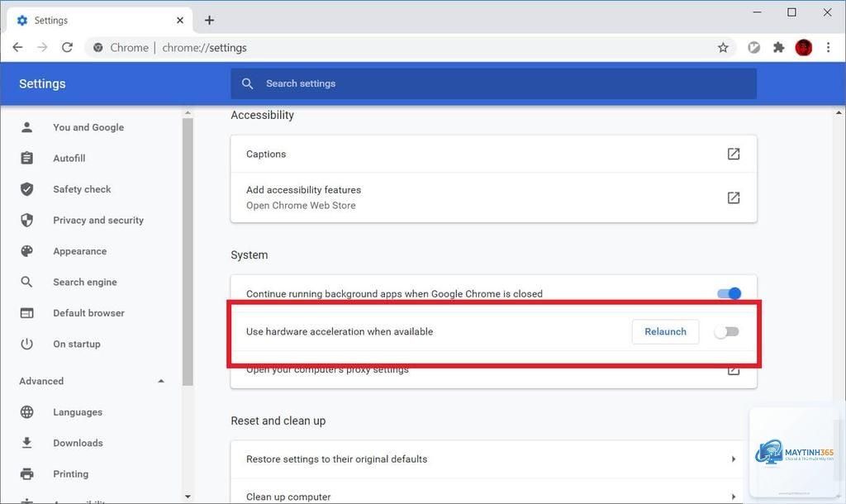Image resolution: width=846 pixels, height=504 pixels.
Task: Click the Printing printer icon
Action: click(26, 473)
